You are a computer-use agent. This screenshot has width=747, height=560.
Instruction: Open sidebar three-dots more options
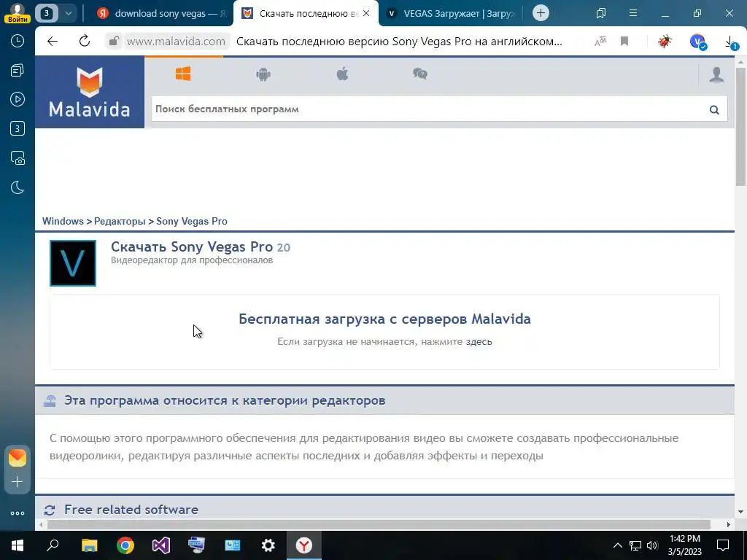(18, 513)
